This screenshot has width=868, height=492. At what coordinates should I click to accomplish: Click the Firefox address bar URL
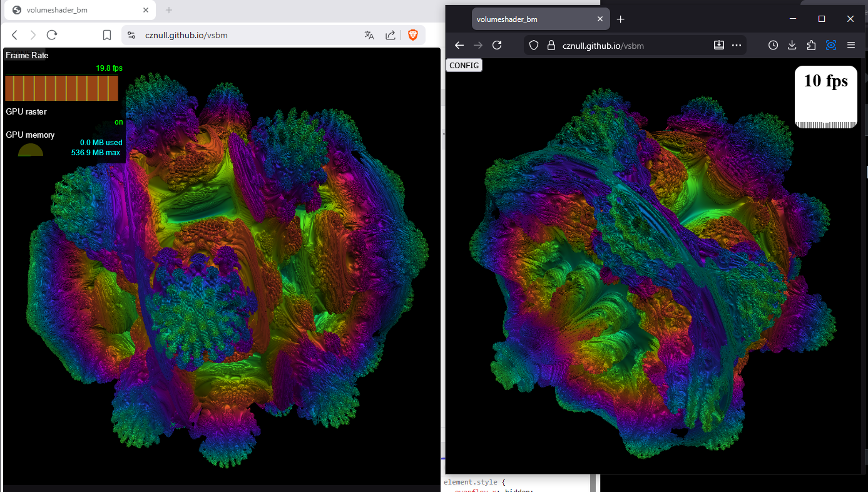[x=603, y=46]
